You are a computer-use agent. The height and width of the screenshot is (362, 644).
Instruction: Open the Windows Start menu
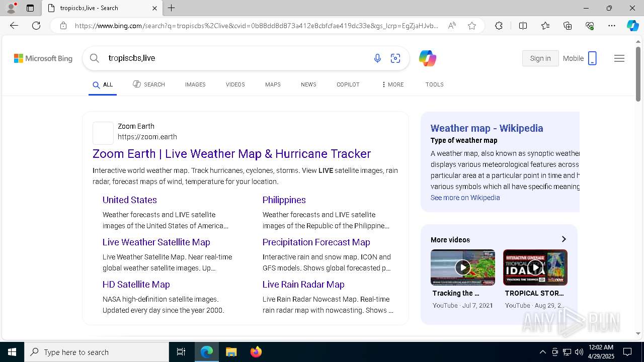click(12, 352)
